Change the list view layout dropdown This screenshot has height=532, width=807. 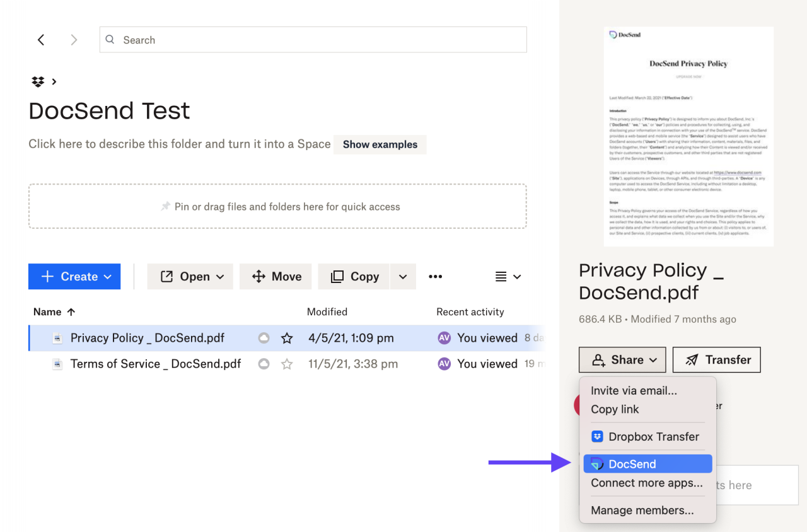tap(508, 277)
